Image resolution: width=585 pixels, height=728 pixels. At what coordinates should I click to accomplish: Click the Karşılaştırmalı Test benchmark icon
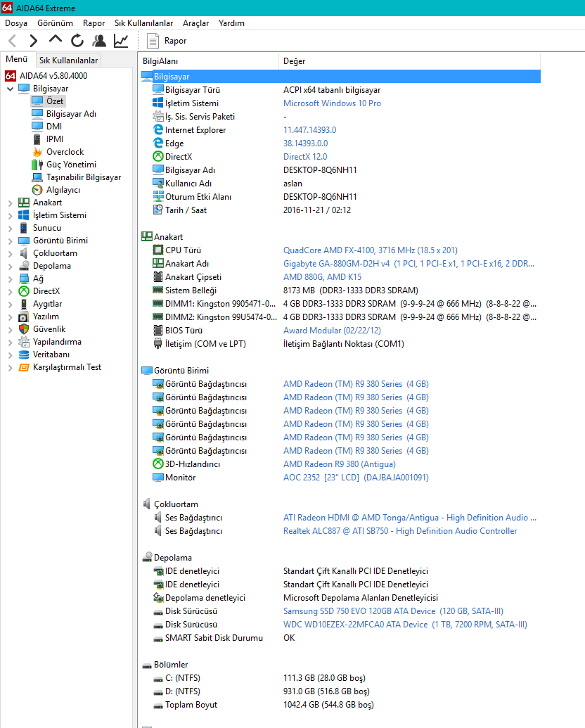pyautogui.click(x=24, y=367)
